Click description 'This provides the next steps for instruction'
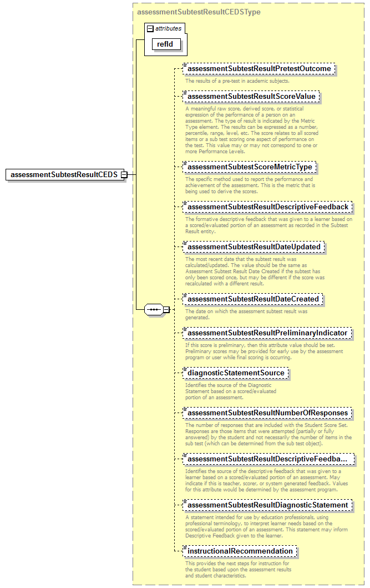This screenshot has height=588, width=370. (238, 570)
